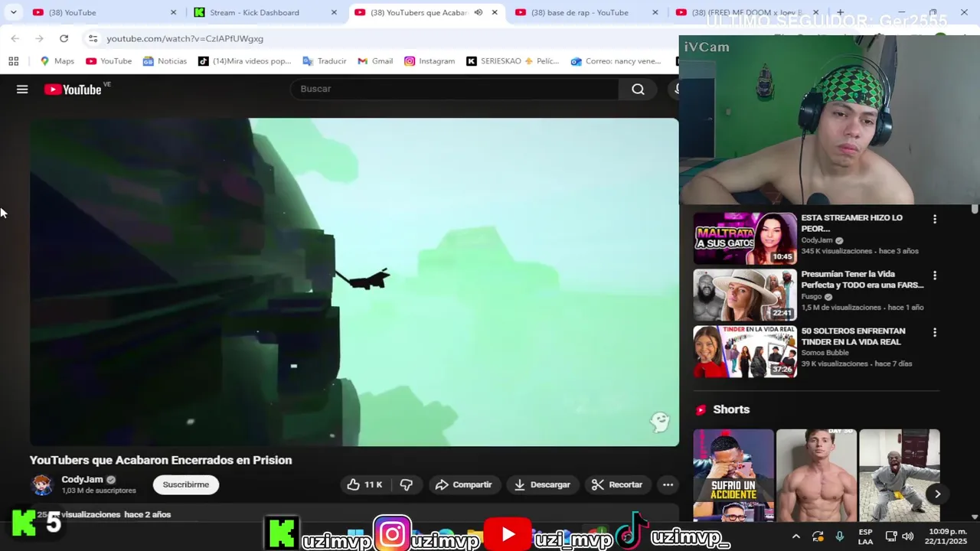The height and width of the screenshot is (551, 980).
Task: Click the Compartir share button
Action: pyautogui.click(x=464, y=484)
